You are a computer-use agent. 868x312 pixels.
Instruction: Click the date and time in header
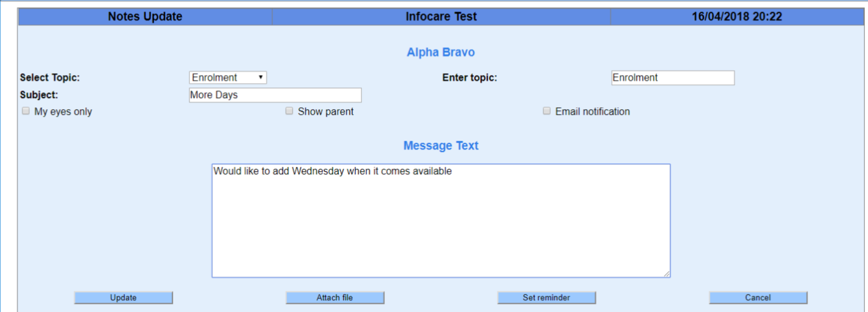click(736, 17)
